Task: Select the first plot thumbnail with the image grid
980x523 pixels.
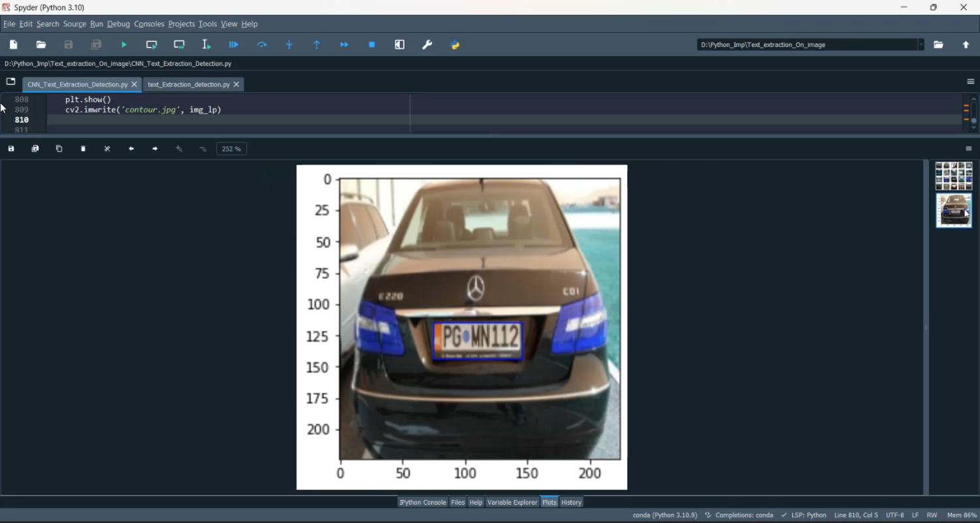Action: coord(953,176)
